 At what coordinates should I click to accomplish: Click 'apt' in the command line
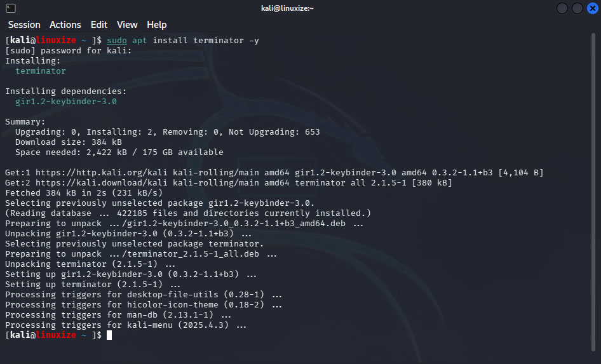[x=140, y=41]
